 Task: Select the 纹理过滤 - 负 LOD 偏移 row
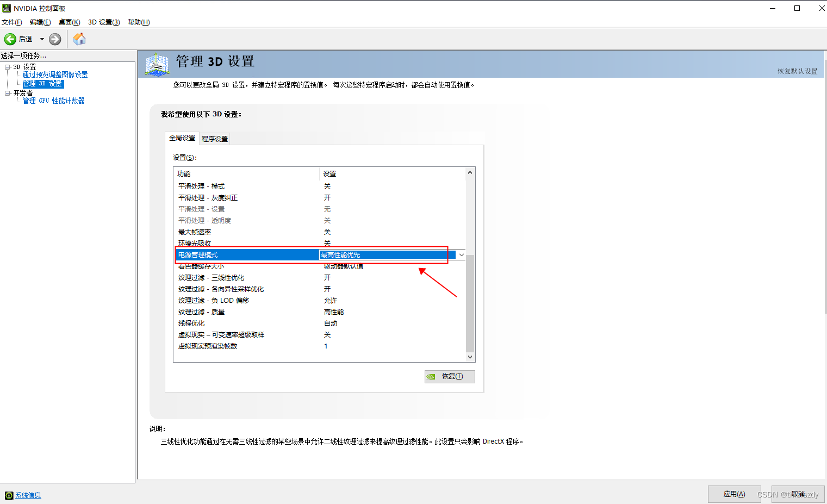(320, 301)
